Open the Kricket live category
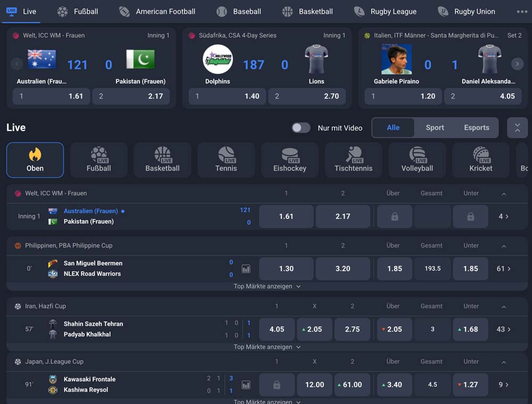The height and width of the screenshot is (404, 532). (480, 160)
